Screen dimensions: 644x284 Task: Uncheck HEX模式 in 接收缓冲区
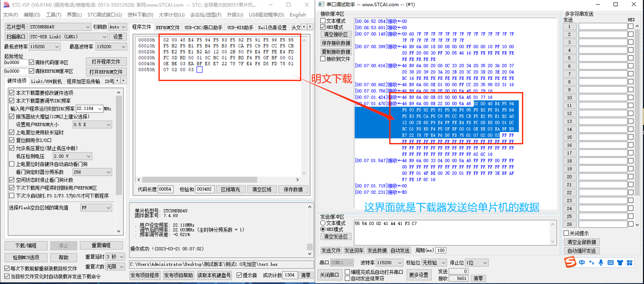click(x=323, y=27)
